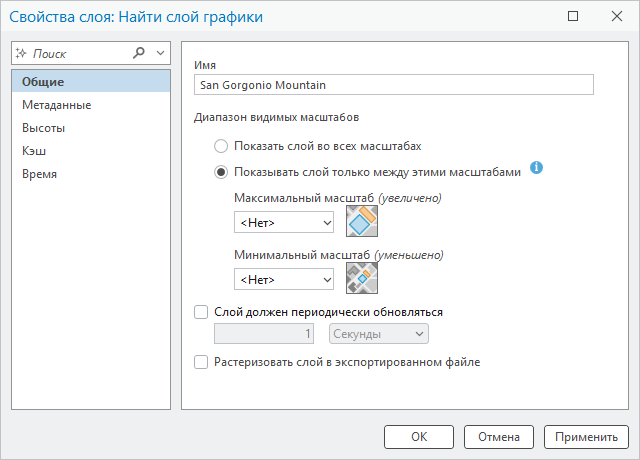Expand the search options chevron

[160, 53]
